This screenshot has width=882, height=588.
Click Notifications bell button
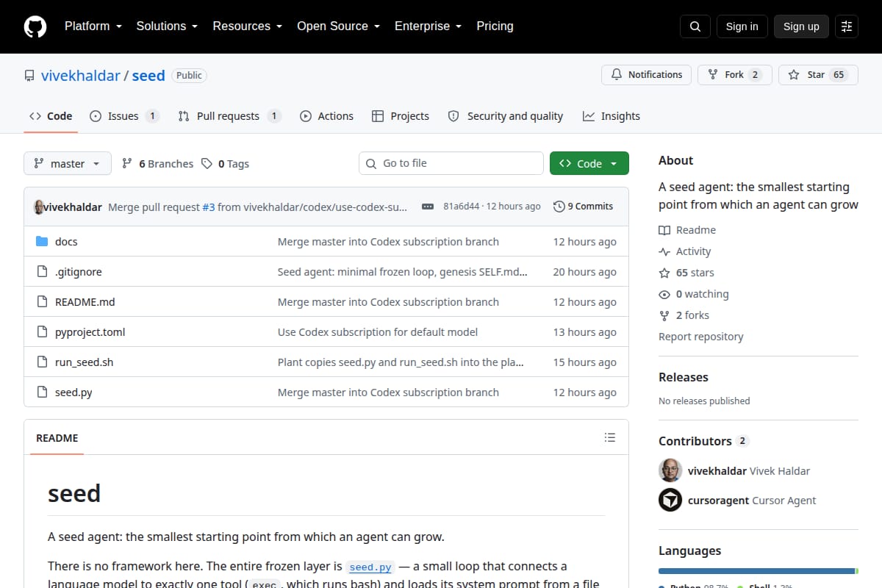[646, 75]
